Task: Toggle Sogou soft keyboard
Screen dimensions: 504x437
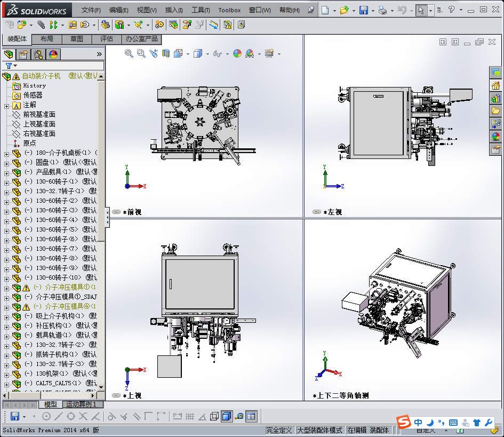Action: click(453, 423)
